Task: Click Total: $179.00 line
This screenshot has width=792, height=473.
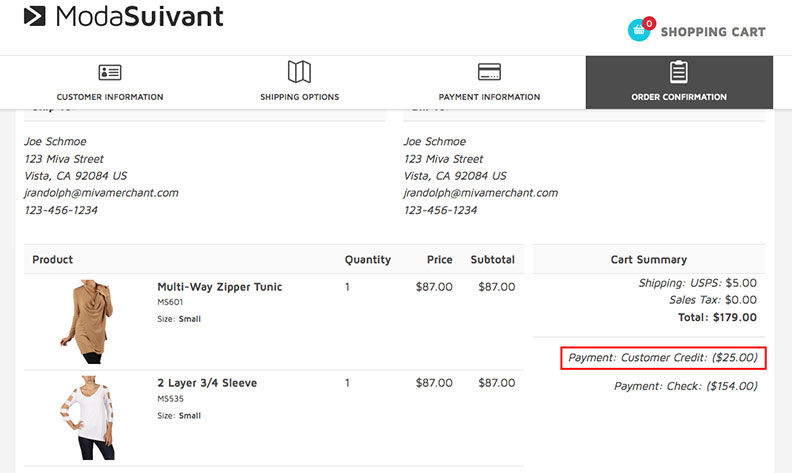Action: (x=717, y=317)
